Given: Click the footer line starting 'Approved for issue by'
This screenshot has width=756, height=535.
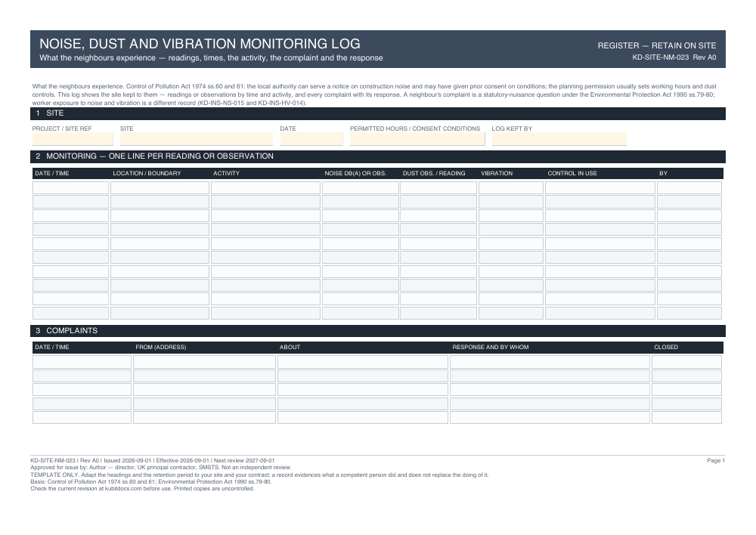Looking at the screenshot, I should [x=161, y=468].
